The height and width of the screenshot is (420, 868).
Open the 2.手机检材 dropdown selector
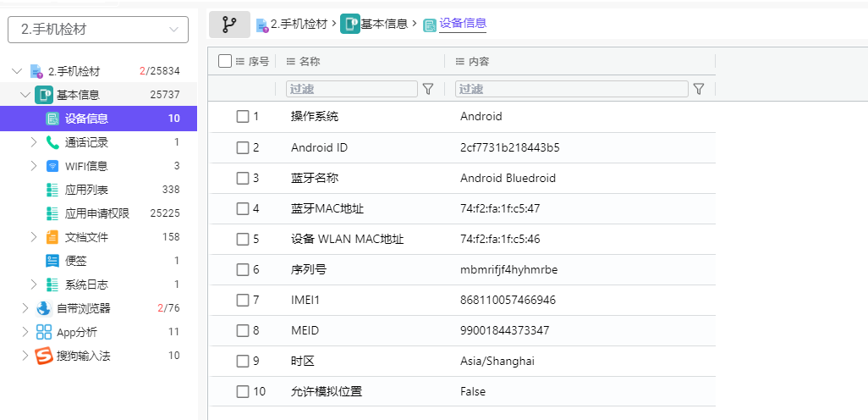(x=98, y=30)
